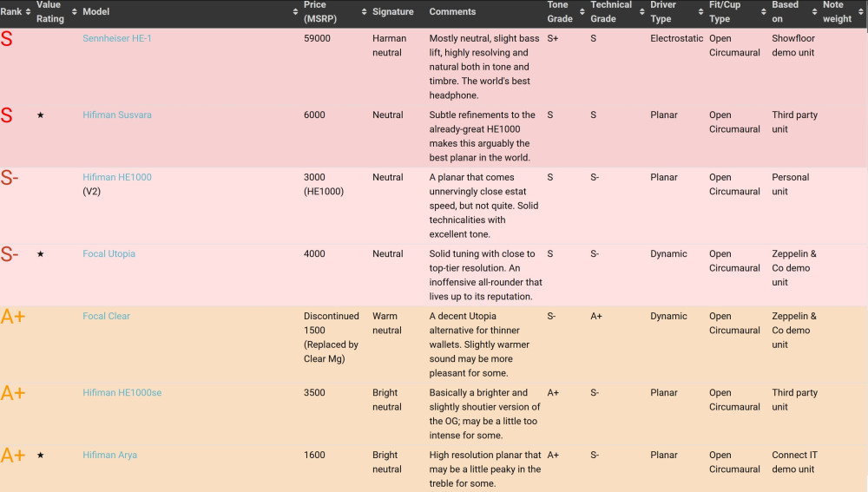Sort by Model column arrows
This screenshot has height=492, width=868.
[295, 11]
